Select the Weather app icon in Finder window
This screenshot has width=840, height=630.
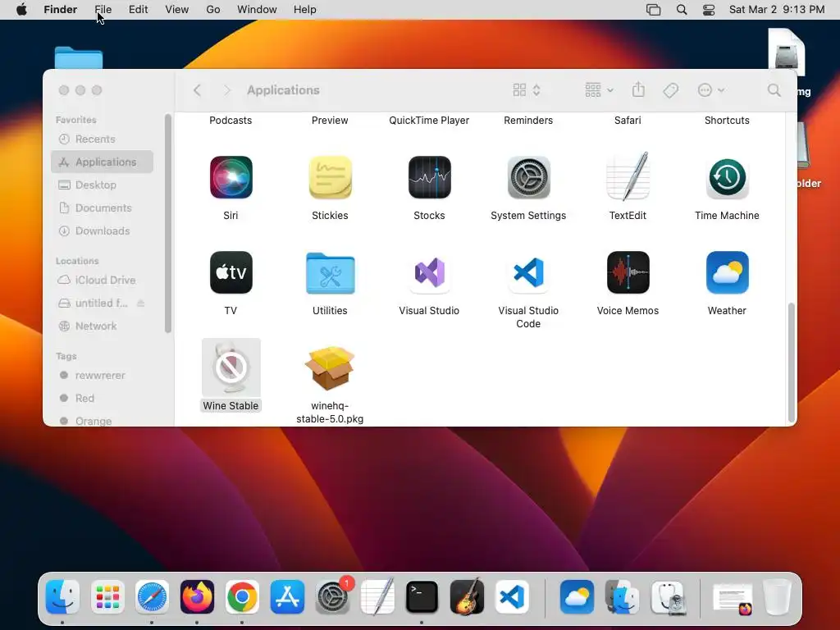727,272
